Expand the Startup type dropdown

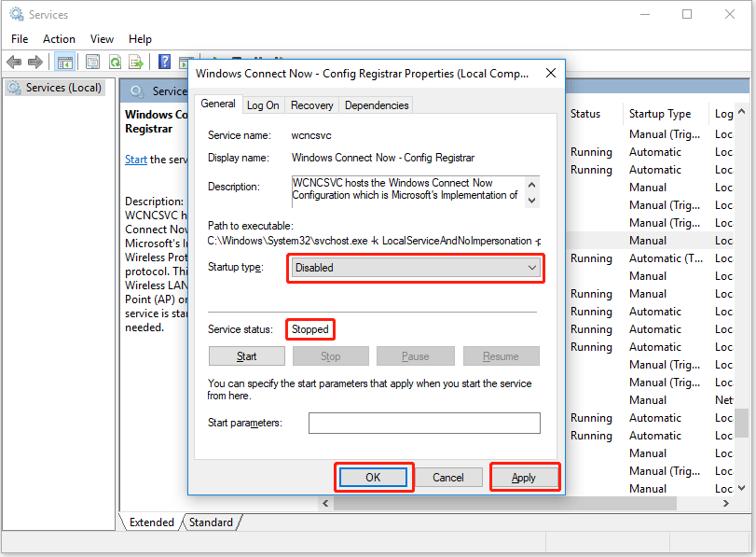point(416,268)
